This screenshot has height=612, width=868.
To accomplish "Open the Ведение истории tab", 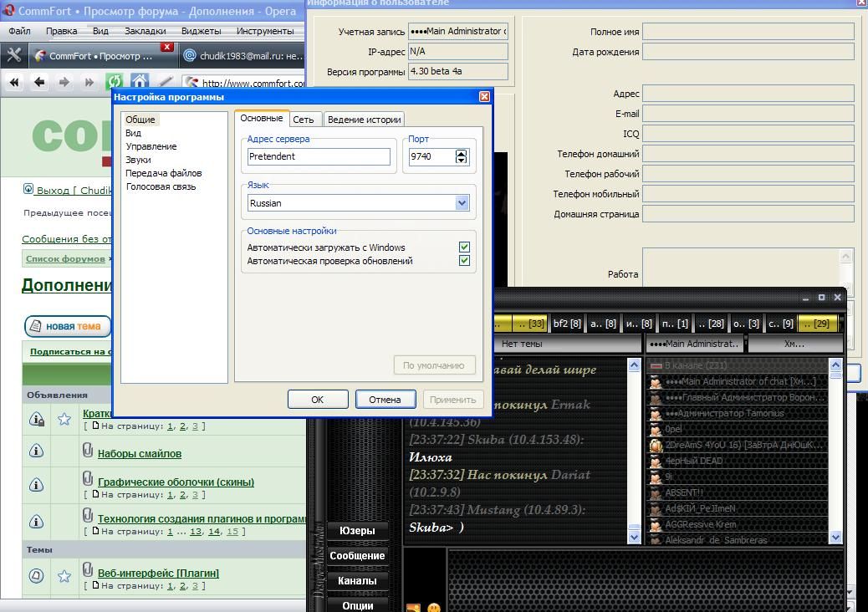I will 364,120.
